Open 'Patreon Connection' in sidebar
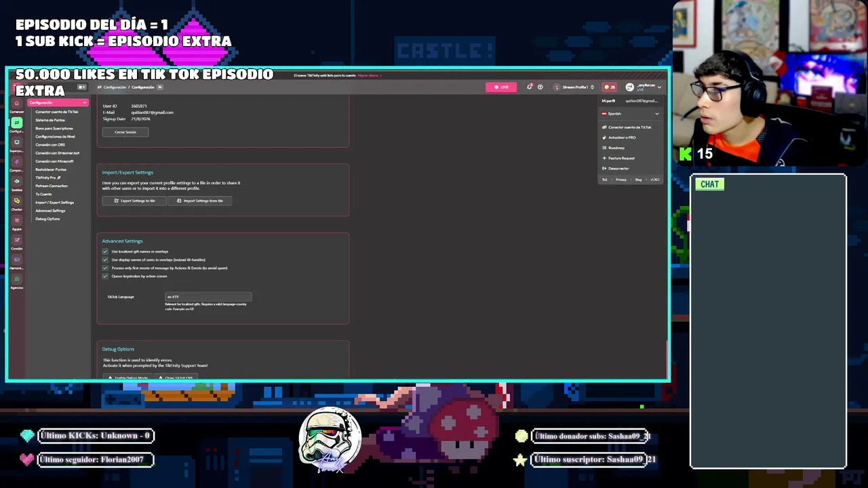868x488 pixels. click(x=52, y=186)
